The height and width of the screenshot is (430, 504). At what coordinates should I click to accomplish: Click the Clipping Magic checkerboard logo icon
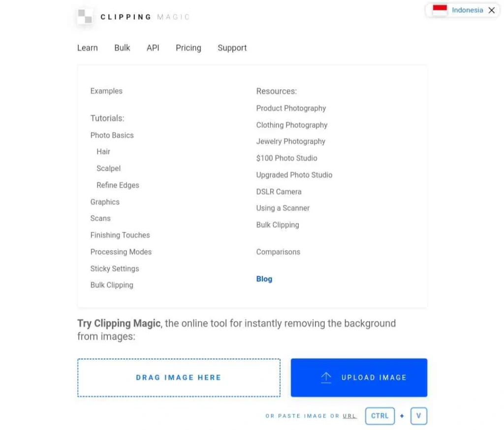click(x=85, y=16)
